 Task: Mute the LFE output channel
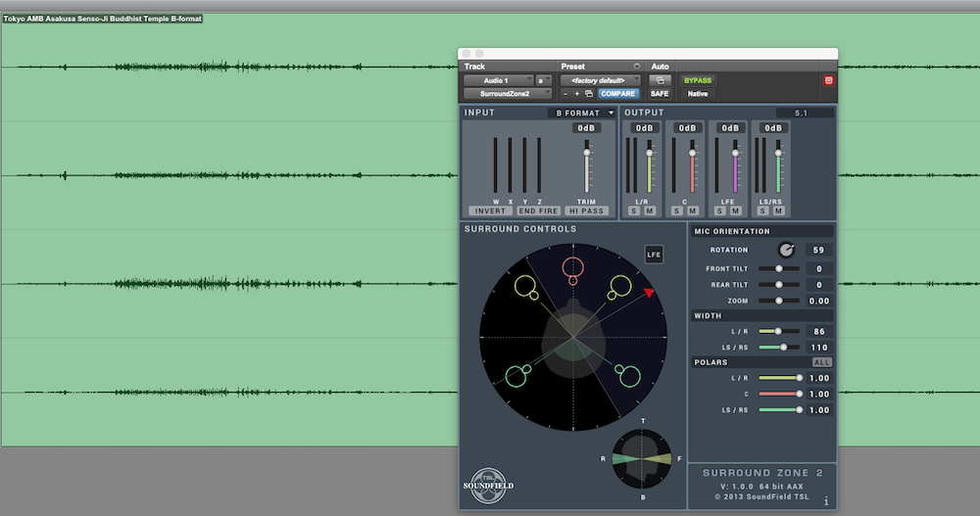click(x=736, y=211)
